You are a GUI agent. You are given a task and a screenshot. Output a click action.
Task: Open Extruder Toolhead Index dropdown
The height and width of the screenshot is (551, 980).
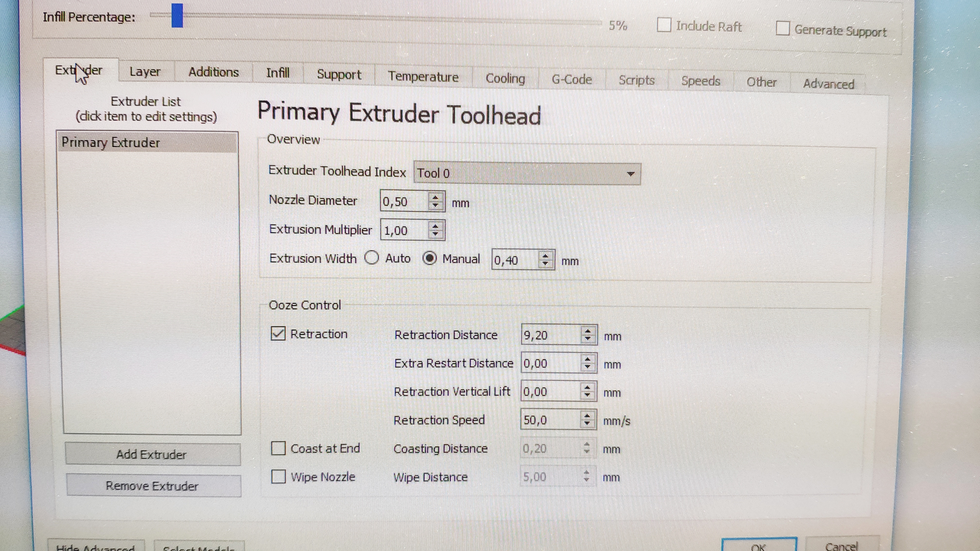click(x=527, y=173)
